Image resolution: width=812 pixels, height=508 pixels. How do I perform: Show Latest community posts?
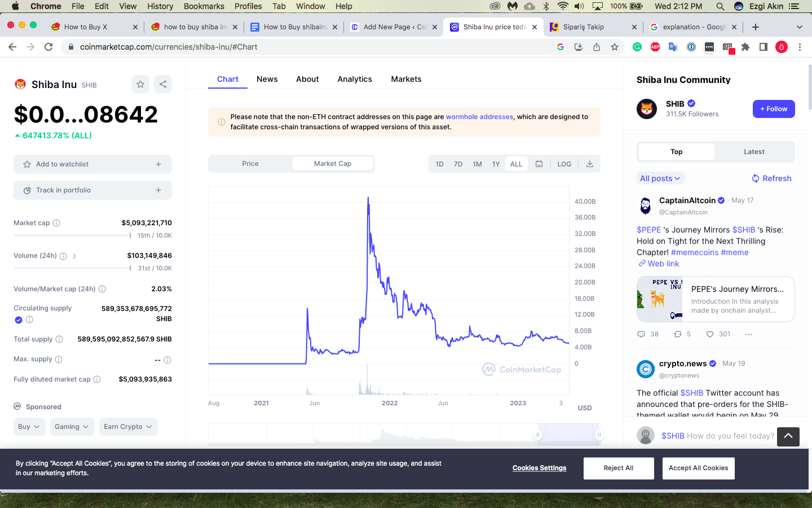coord(754,152)
